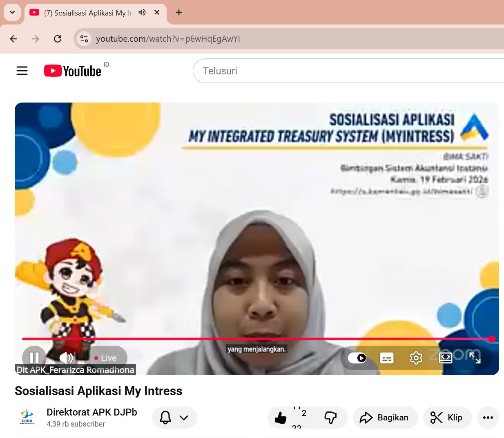Viewport: 504px width, 438px height.
Task: Select the Sosialisasi Aplikasi browser tab
Action: pyautogui.click(x=88, y=13)
